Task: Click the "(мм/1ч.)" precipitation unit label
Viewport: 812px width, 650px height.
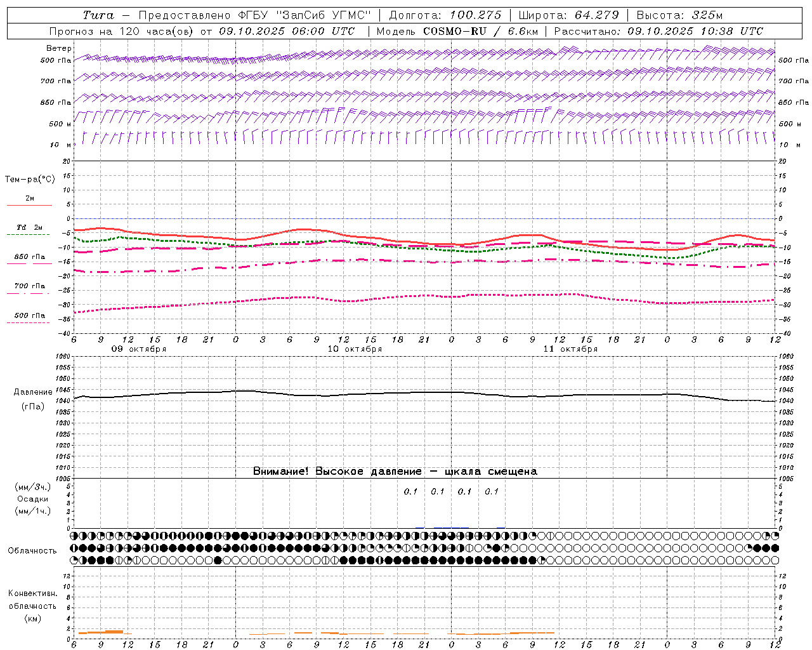Action: point(33,511)
